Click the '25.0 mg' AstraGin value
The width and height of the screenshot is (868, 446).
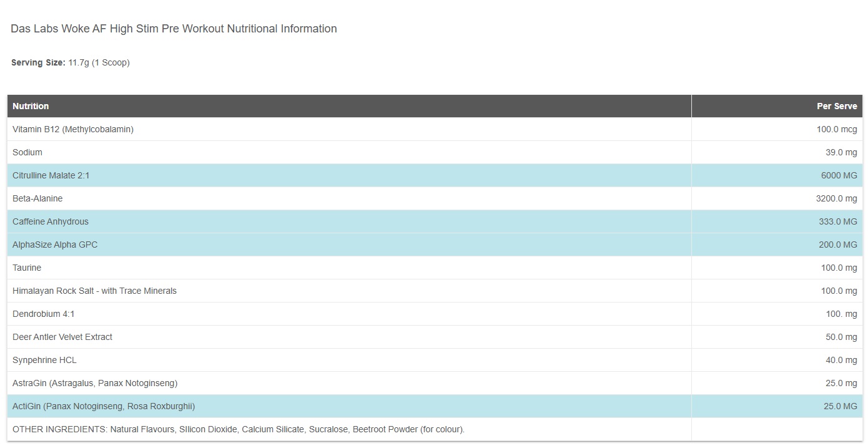(841, 383)
